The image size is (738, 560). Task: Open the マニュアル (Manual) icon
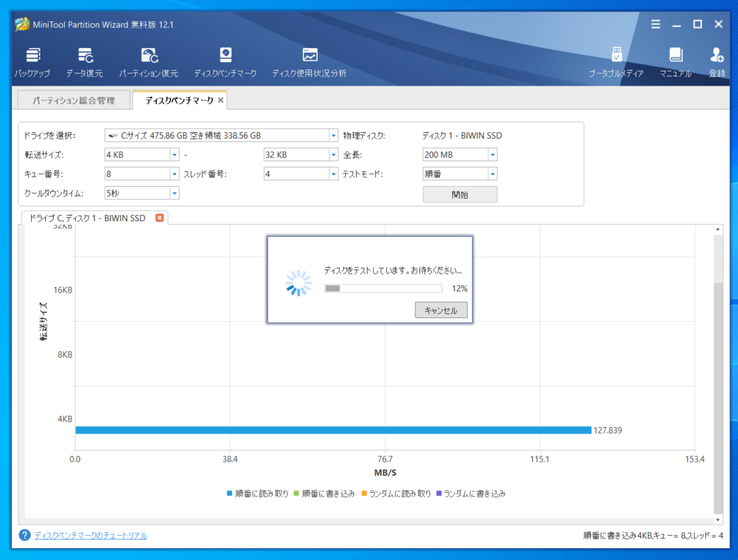(x=675, y=62)
